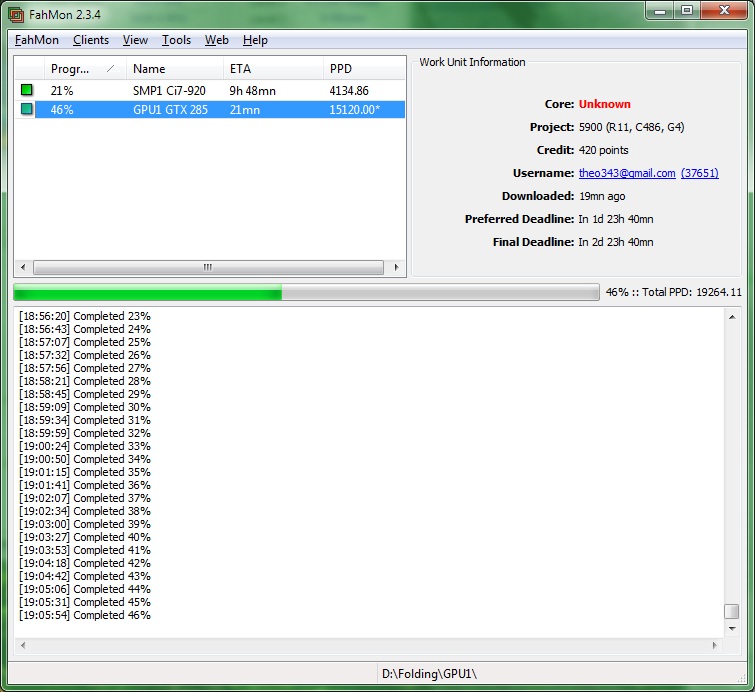The height and width of the screenshot is (692, 755).
Task: Click client list horizontal scrollbar left arrow
Action: [x=23, y=267]
